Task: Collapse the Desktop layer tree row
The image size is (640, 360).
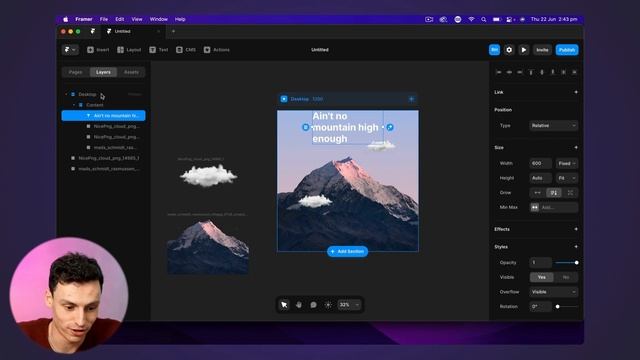Action: coord(66,94)
